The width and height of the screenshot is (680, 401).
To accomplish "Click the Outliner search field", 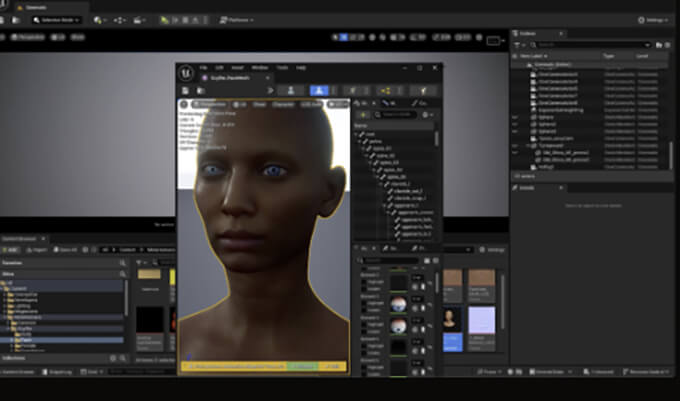I will point(580,44).
